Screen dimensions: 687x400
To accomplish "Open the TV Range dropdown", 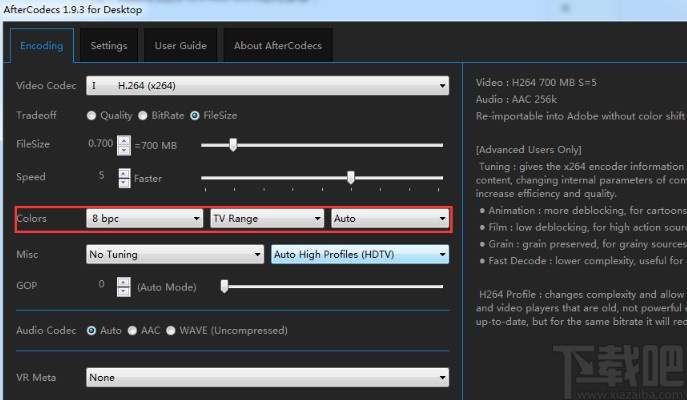I will pos(267,218).
